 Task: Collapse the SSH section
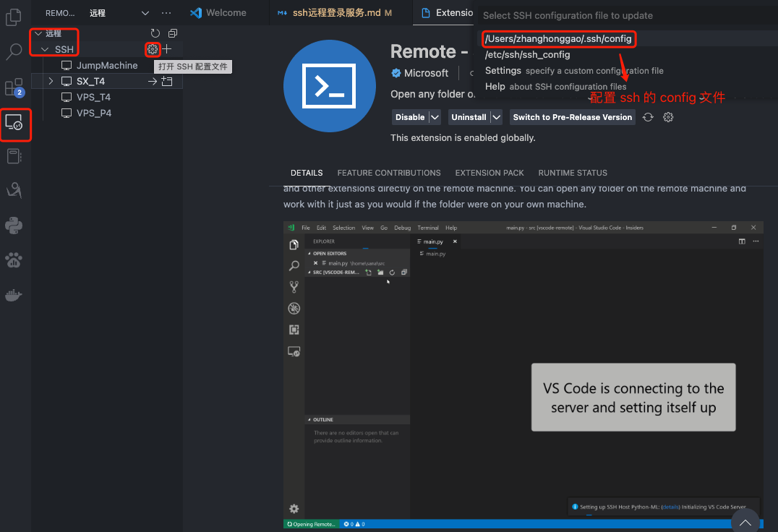click(46, 50)
